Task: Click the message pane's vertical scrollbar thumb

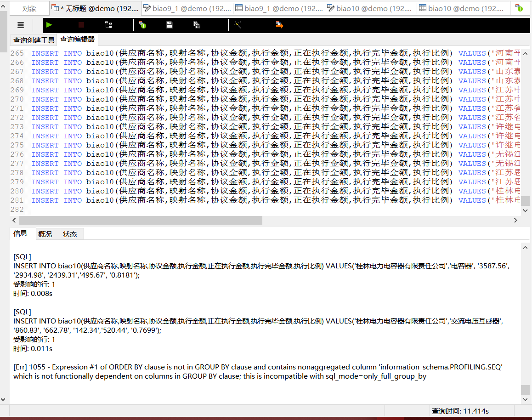Action: (x=525, y=390)
